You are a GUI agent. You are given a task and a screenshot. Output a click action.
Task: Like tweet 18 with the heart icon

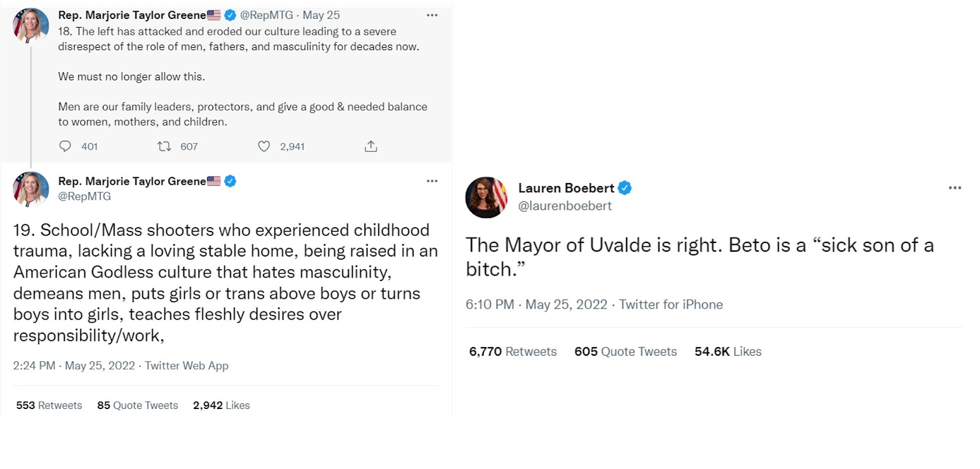click(264, 146)
